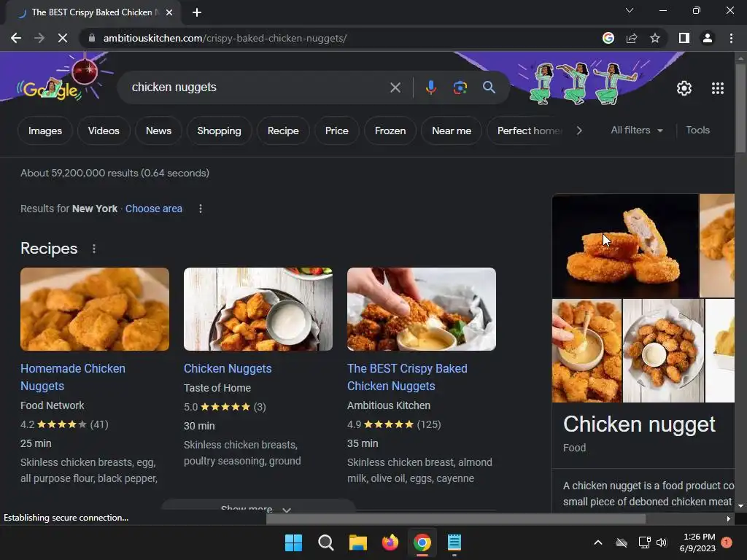Select the Frozen filter chip
This screenshot has width=747, height=560.
(x=390, y=131)
